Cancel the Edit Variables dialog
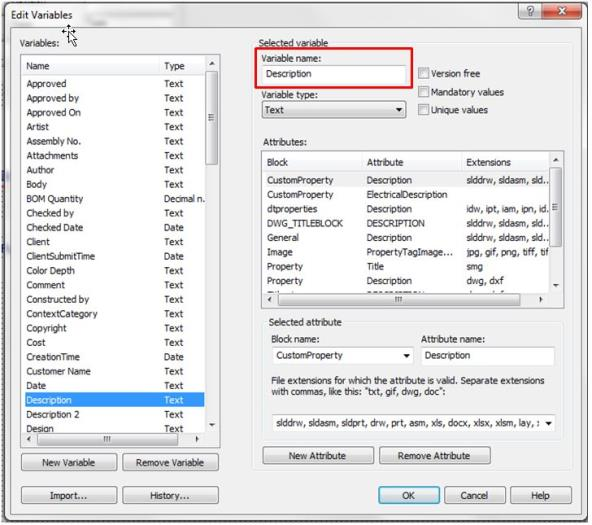The height and width of the screenshot is (525, 592). coord(474,495)
